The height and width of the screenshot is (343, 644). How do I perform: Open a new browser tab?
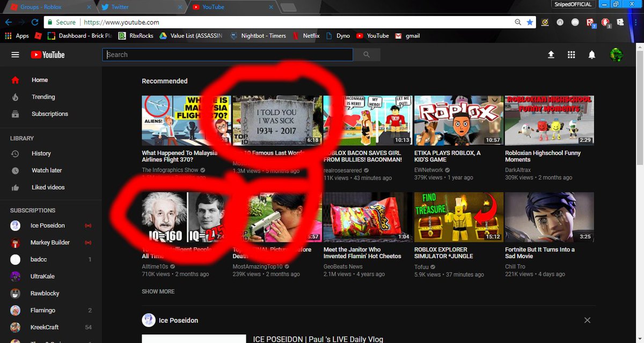pos(289,7)
